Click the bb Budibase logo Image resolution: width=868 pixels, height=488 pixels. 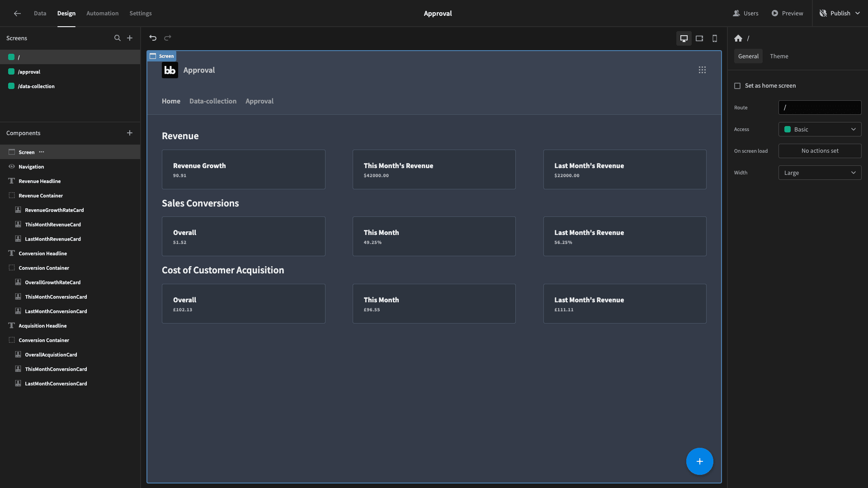pyautogui.click(x=170, y=70)
